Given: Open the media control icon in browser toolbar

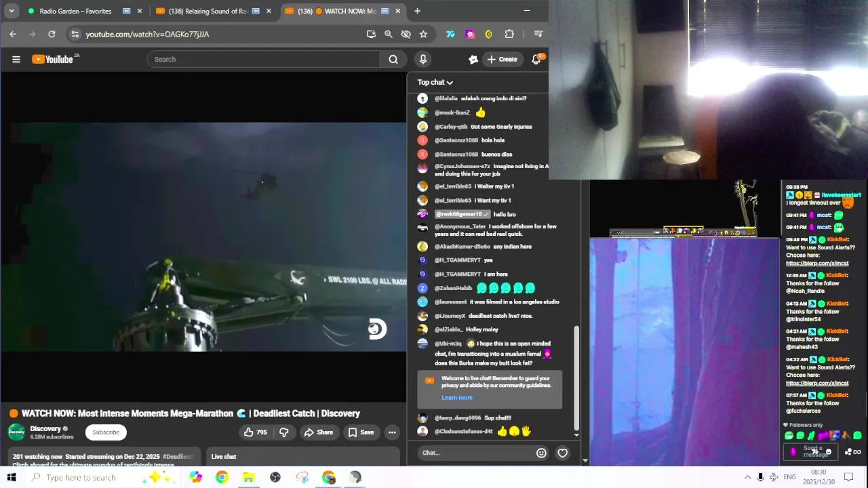Looking at the screenshot, I should pos(538,34).
